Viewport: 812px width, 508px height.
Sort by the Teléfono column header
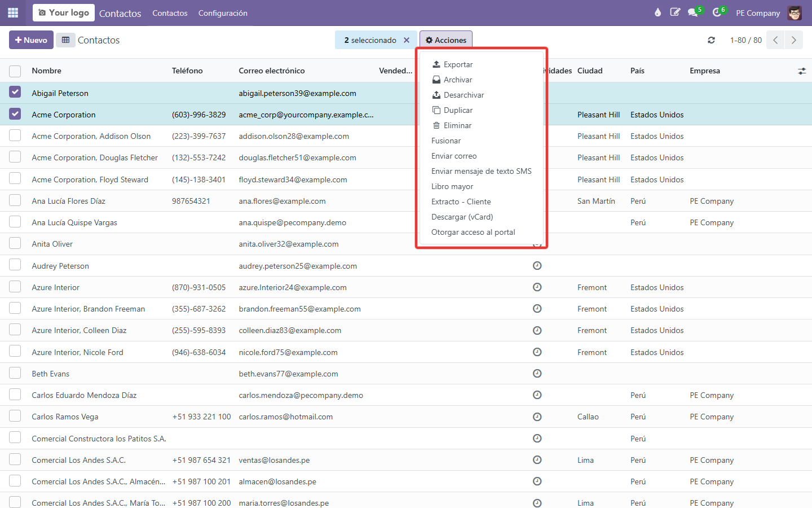coord(187,71)
